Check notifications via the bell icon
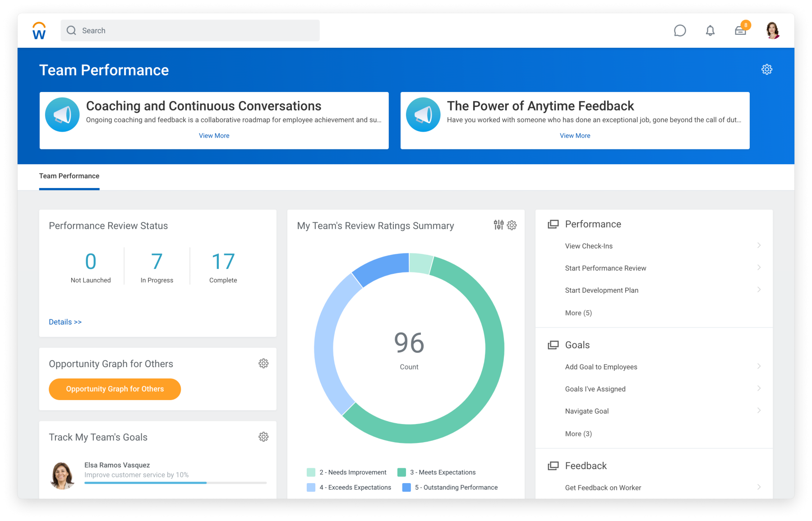Image resolution: width=812 pixels, height=521 pixels. (710, 30)
